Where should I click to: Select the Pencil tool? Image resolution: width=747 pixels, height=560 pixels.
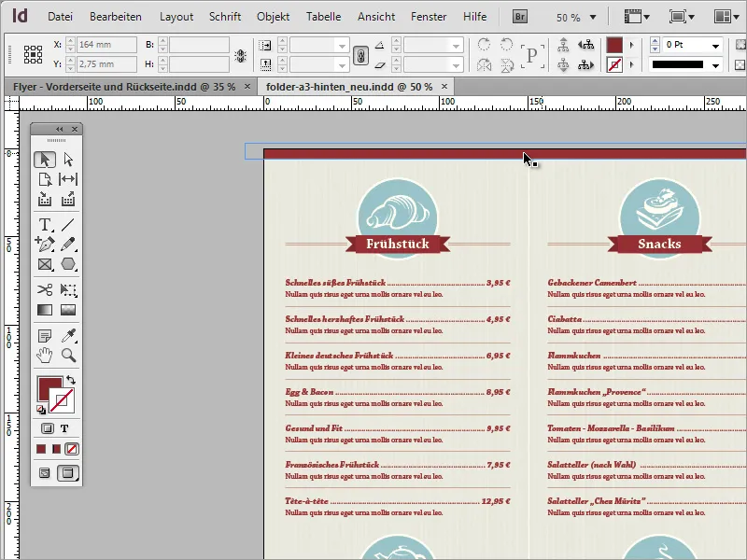click(68, 245)
